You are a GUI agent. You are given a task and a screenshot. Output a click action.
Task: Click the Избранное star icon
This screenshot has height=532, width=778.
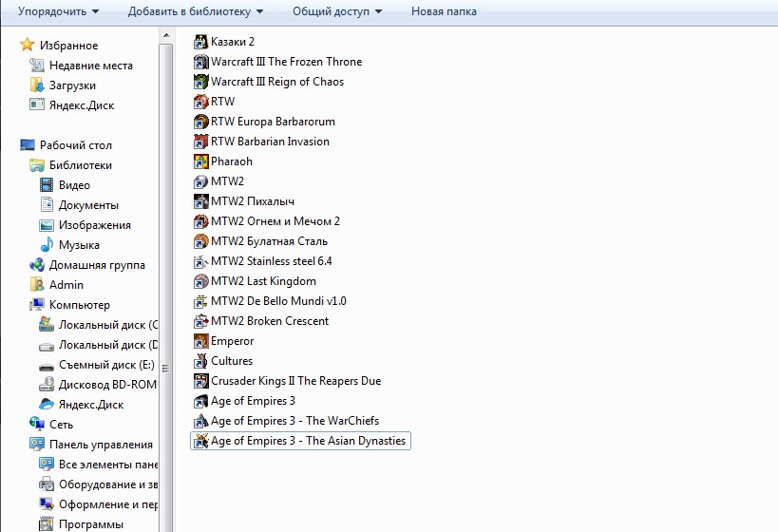[27, 45]
